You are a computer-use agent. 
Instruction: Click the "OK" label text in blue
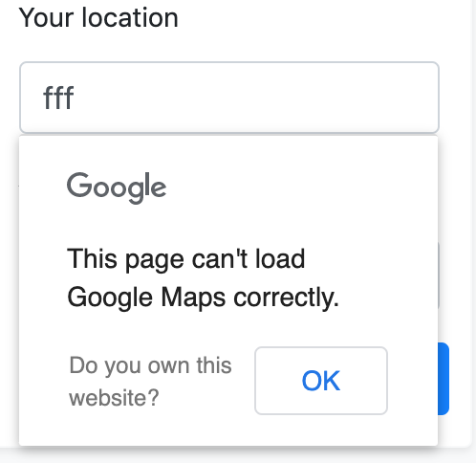pos(321,381)
